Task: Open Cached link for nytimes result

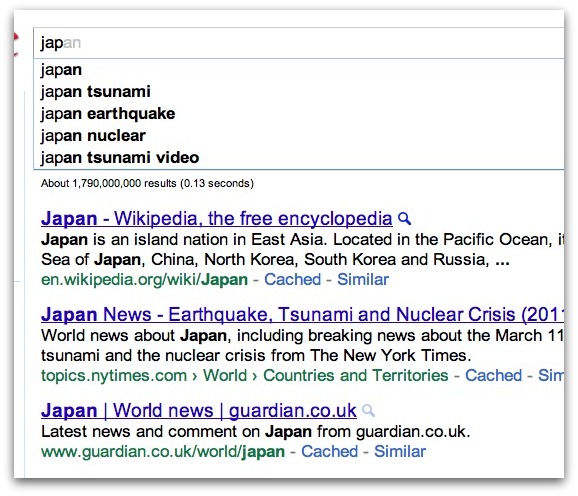Action: coord(494,376)
